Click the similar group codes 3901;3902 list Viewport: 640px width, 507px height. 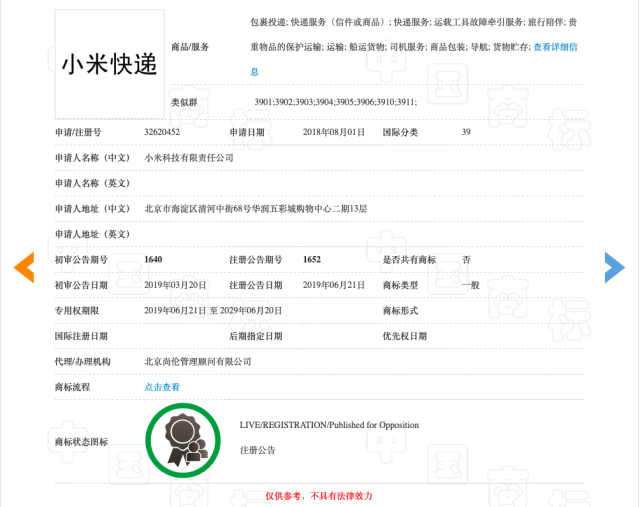tap(335, 102)
